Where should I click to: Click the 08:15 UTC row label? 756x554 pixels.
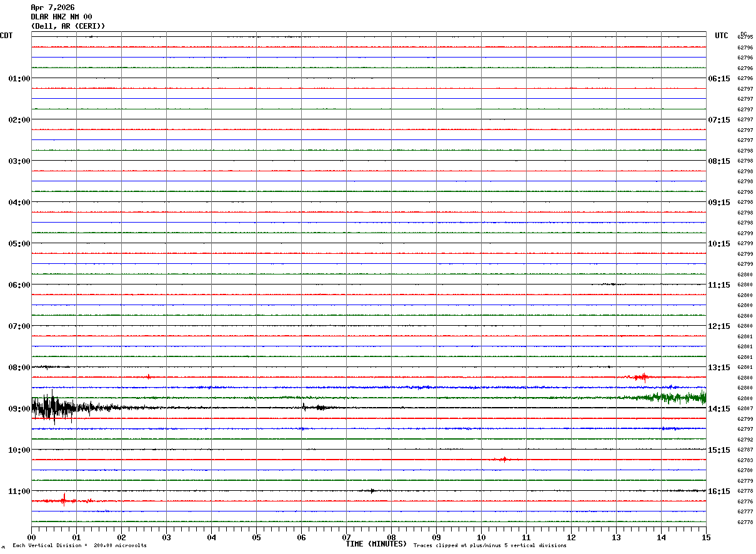[x=719, y=161]
